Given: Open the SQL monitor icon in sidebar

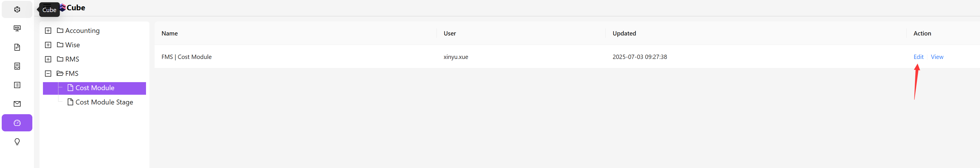Looking at the screenshot, I should click(x=17, y=29).
